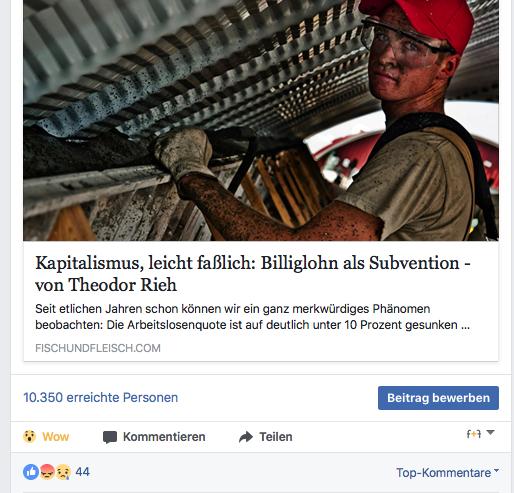Click the article description text starting Seit etlichen

tap(253, 317)
